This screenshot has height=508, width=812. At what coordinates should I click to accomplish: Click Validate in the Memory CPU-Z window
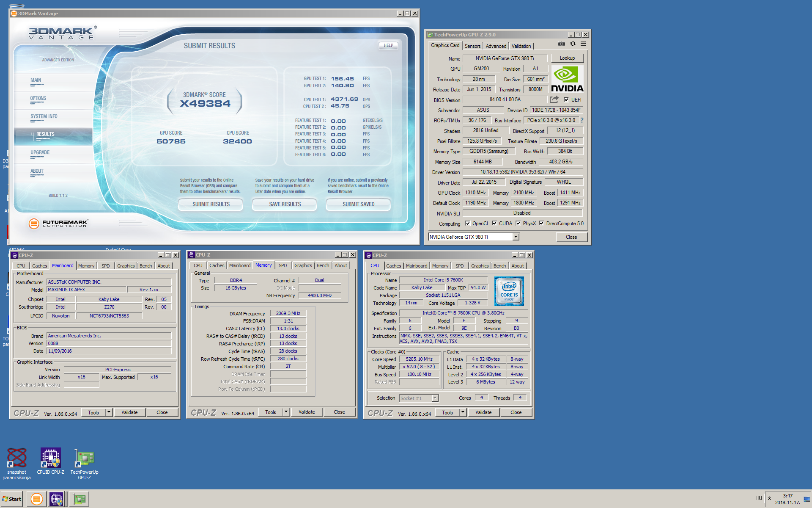(x=307, y=412)
